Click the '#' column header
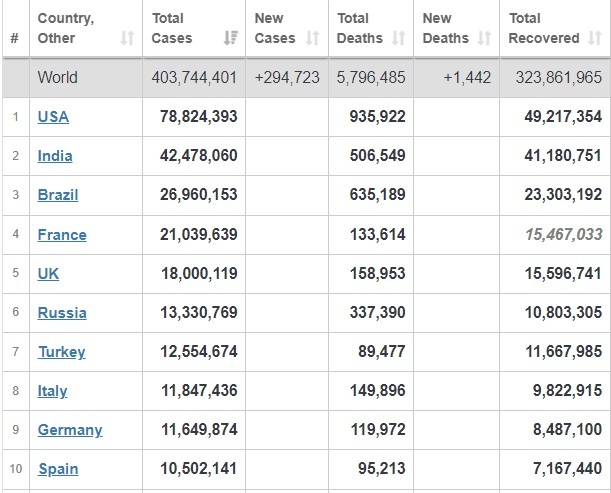The height and width of the screenshot is (493, 611). click(14, 38)
